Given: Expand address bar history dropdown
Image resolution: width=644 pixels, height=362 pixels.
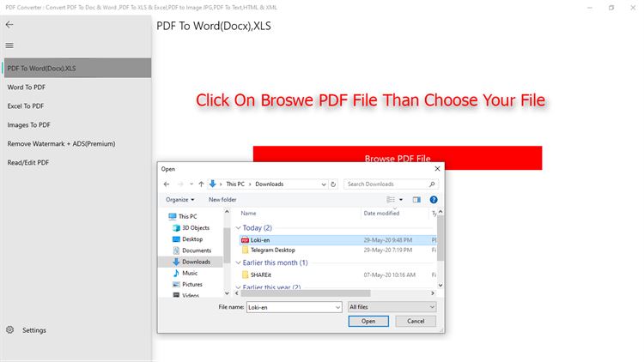Looking at the screenshot, I should point(324,184).
